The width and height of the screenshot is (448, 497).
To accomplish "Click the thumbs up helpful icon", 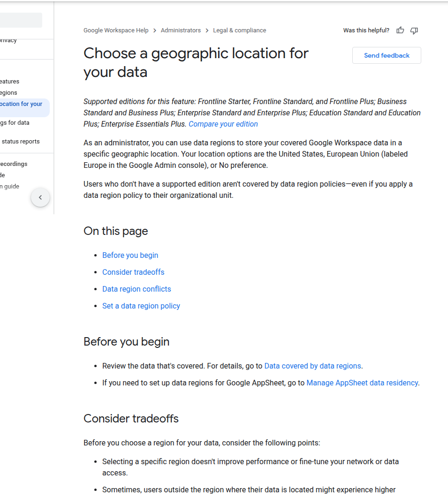I will tap(400, 30).
